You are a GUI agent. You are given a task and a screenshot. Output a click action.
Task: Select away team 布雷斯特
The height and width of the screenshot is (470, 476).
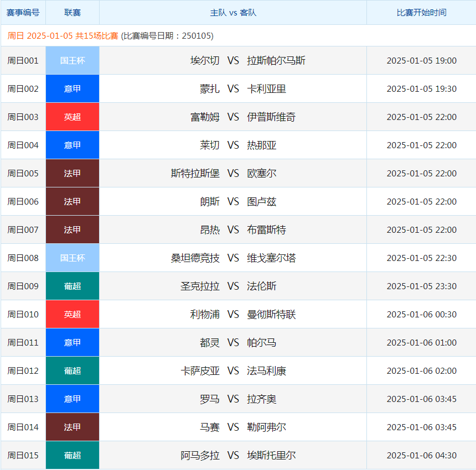pos(267,230)
